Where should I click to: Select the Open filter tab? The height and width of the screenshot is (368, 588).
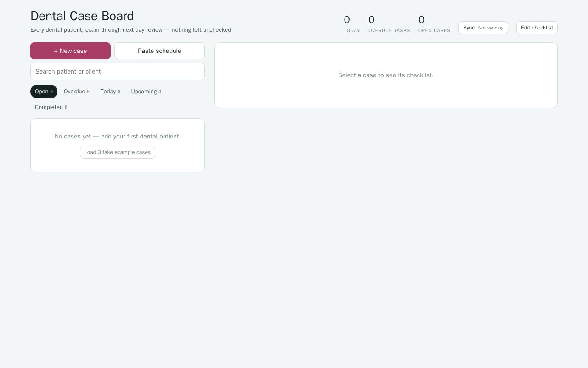point(44,92)
